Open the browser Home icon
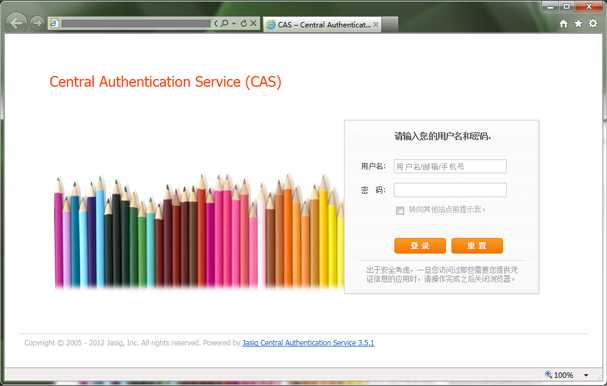607x386 pixels. [564, 24]
